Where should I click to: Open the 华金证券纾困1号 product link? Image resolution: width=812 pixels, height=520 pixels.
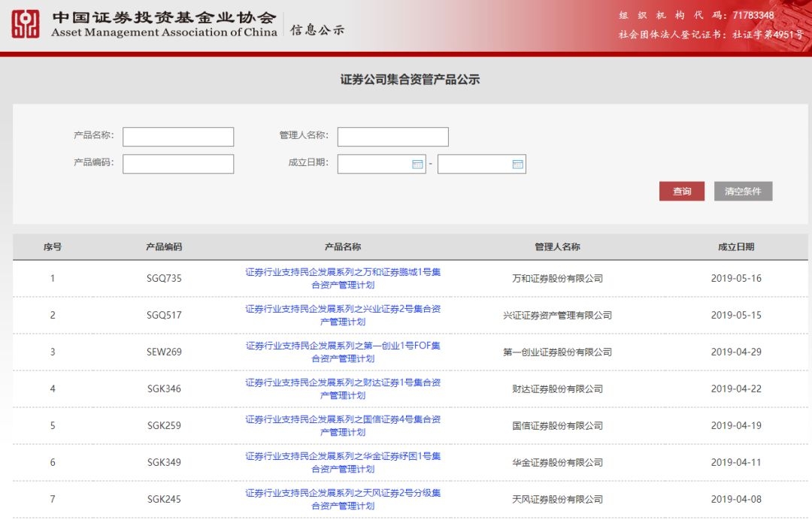pyautogui.click(x=343, y=462)
